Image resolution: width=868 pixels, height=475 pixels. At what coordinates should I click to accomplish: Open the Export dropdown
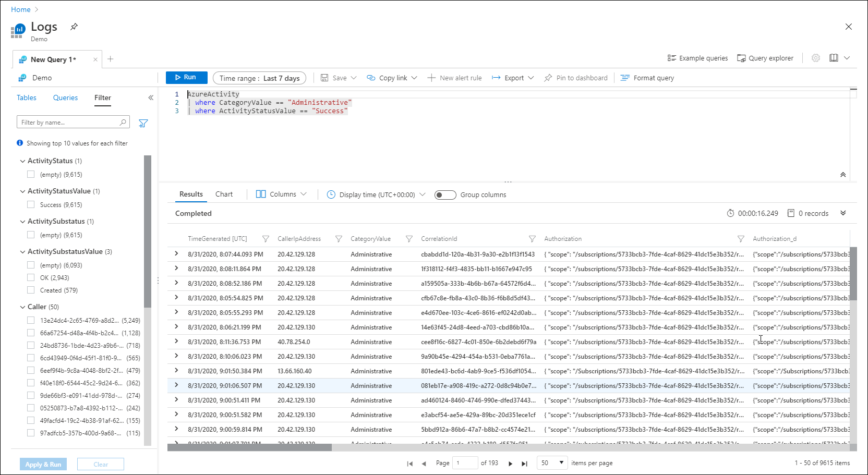[513, 78]
